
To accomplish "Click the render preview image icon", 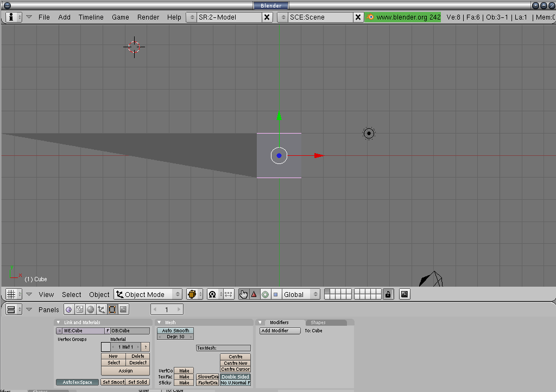I will [404, 294].
